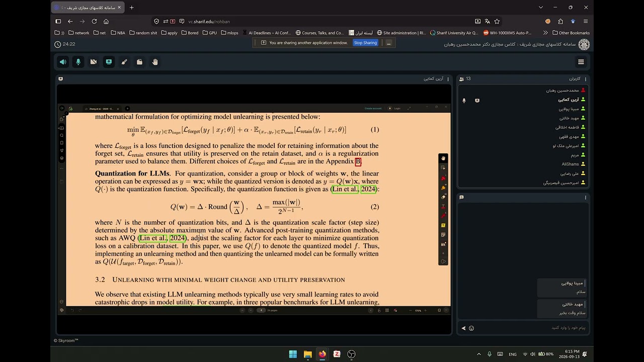644x362 pixels.
Task: Open the whiteboard brush tool
Action: coord(124,62)
